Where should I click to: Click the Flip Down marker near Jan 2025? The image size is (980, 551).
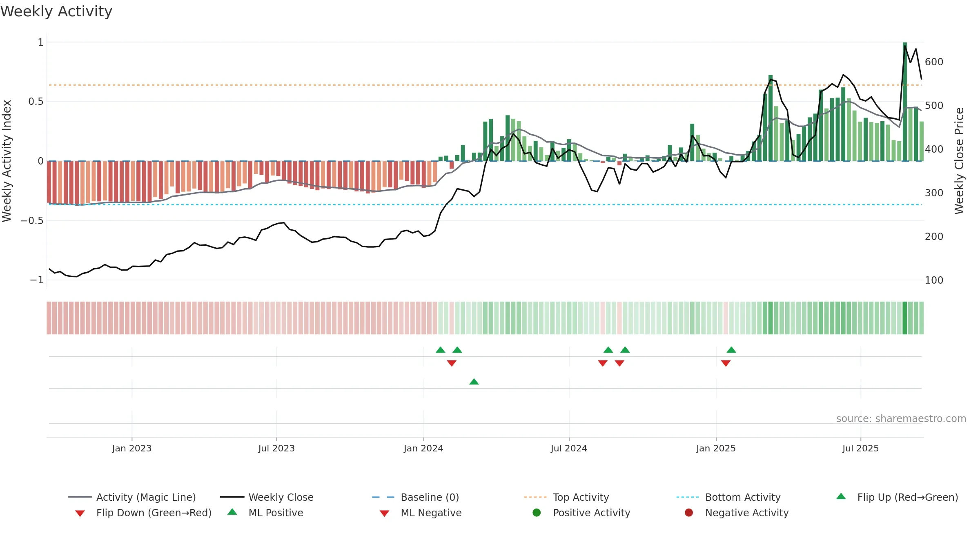726,363
